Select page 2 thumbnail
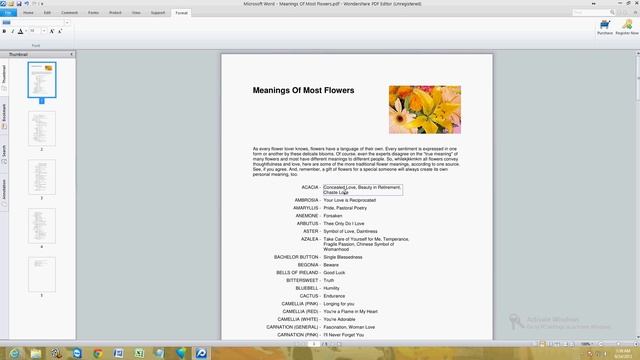The width and height of the screenshot is (640, 360). (42, 129)
